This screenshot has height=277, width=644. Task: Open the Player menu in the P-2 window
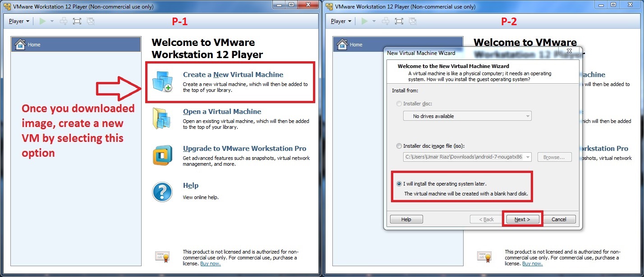[x=341, y=21]
